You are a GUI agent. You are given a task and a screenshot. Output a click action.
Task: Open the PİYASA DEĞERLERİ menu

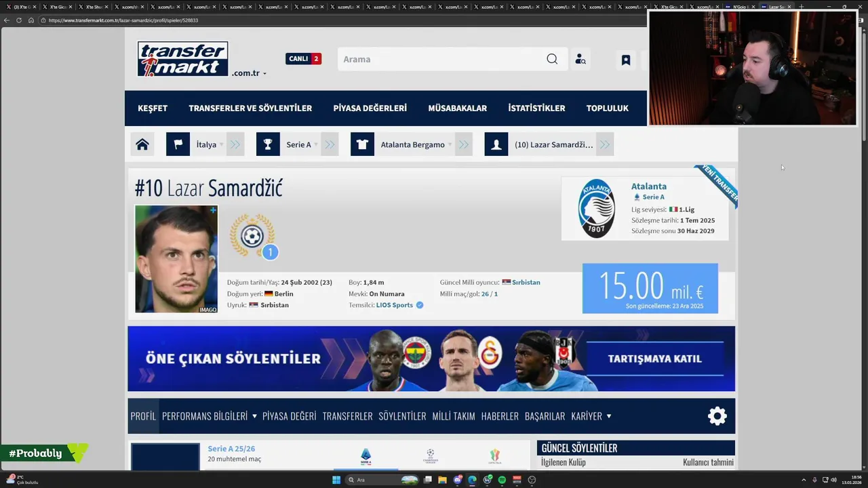[x=370, y=108]
